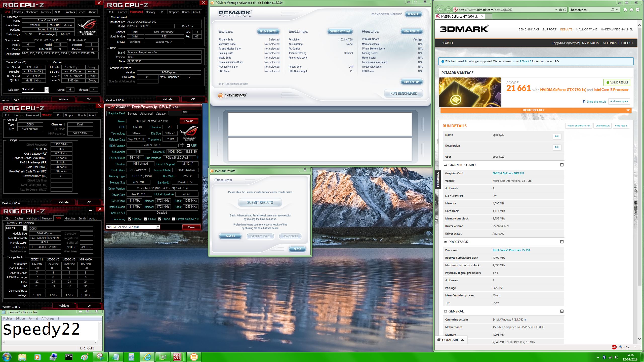This screenshot has width=644, height=362.
Task: Toggle the DirectCompute 5.0 checkbox
Action: pos(173,219)
